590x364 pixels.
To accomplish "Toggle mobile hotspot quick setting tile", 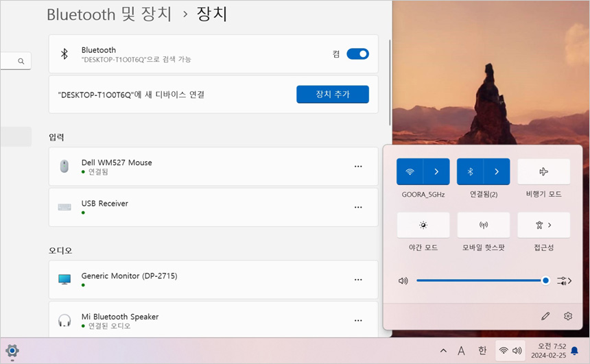I will (483, 225).
